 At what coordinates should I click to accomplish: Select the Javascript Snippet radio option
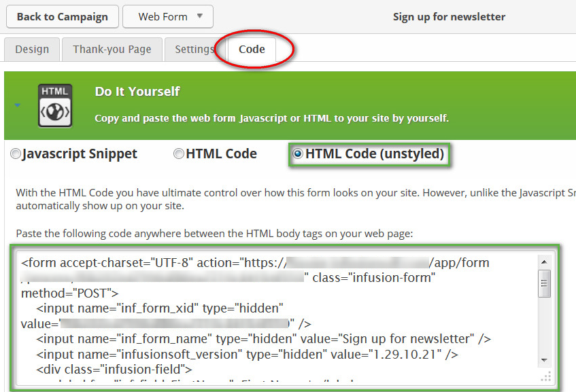tap(16, 155)
